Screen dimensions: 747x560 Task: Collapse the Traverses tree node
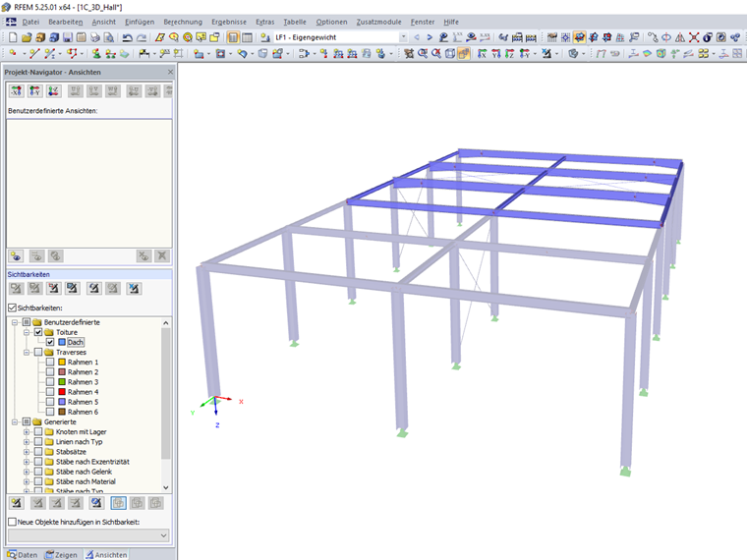27,353
